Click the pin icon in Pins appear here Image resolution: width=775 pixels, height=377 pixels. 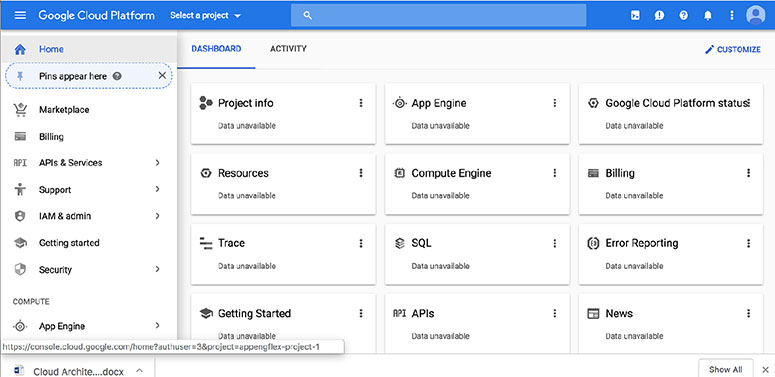coord(20,76)
